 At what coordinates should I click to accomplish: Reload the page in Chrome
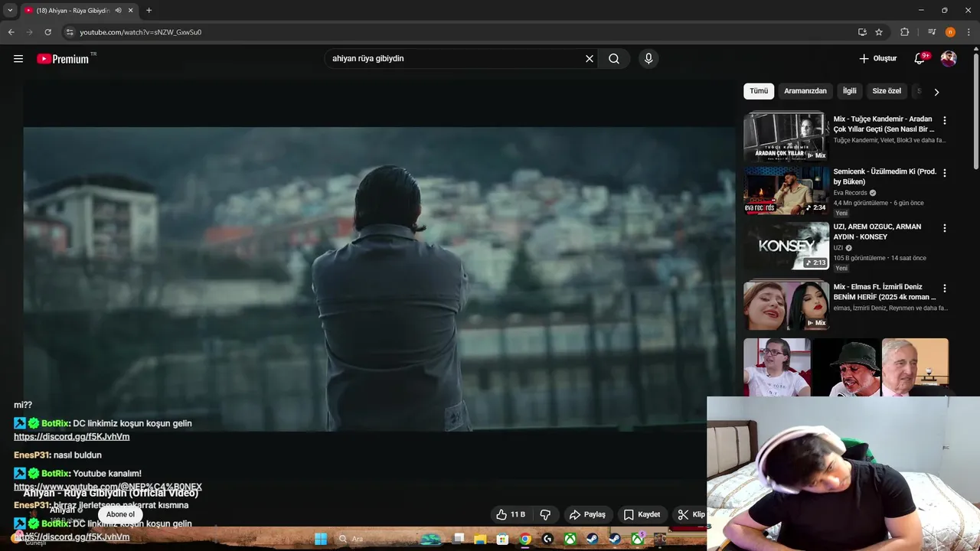pos(47,32)
